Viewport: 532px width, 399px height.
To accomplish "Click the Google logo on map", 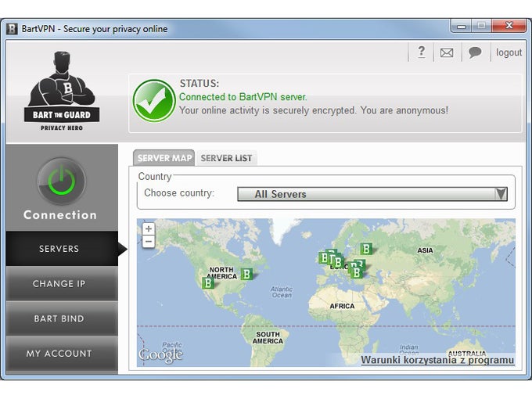I will pyautogui.click(x=160, y=355).
